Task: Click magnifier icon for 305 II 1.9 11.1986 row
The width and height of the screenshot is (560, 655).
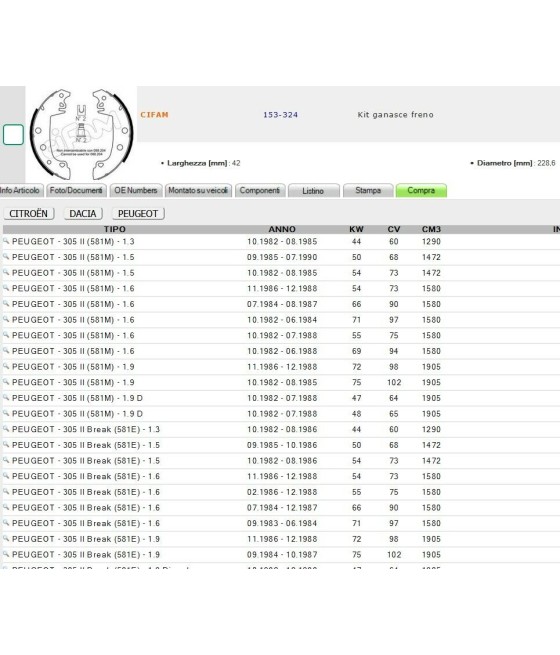Action: (x=6, y=366)
